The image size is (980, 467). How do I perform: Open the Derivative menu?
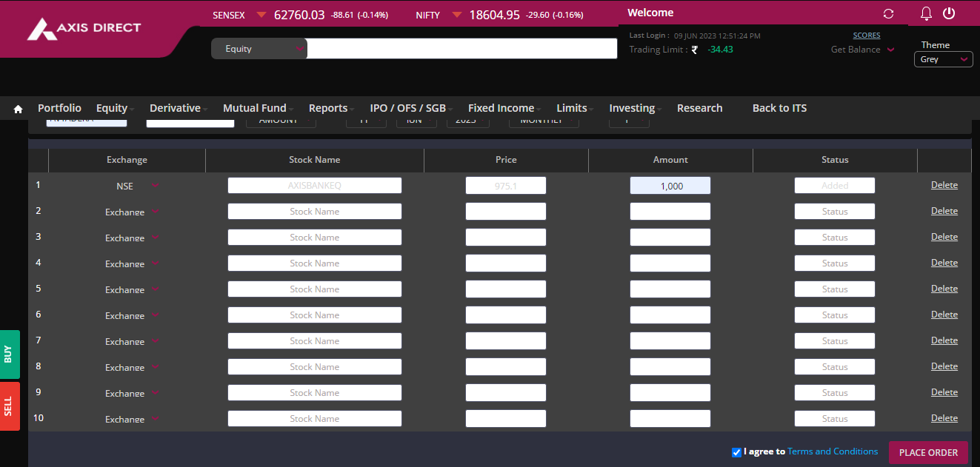point(177,108)
